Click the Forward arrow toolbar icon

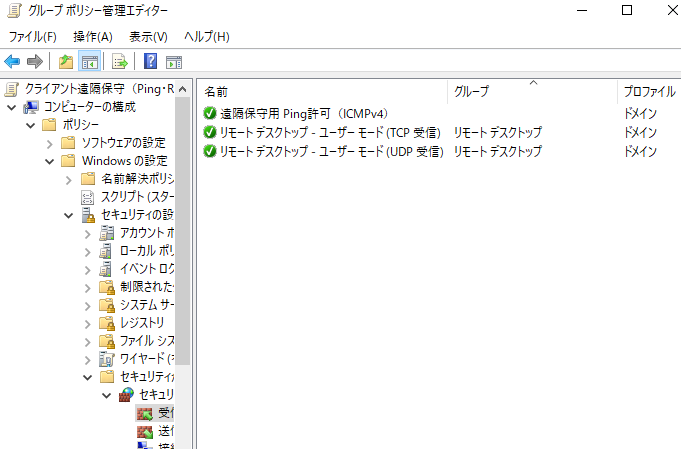click(x=35, y=62)
